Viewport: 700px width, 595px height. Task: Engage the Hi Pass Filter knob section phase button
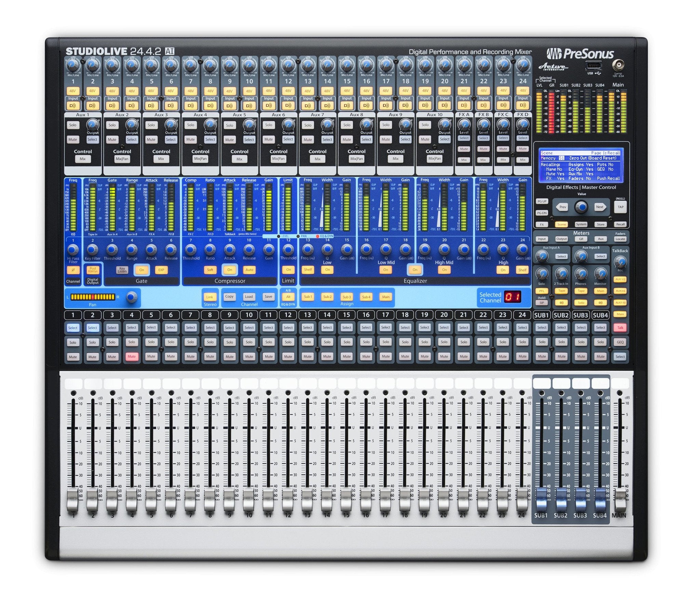pos(72,270)
